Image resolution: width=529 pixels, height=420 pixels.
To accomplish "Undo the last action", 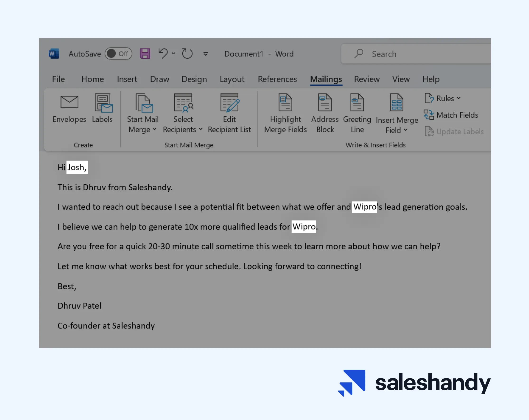I will [x=163, y=53].
